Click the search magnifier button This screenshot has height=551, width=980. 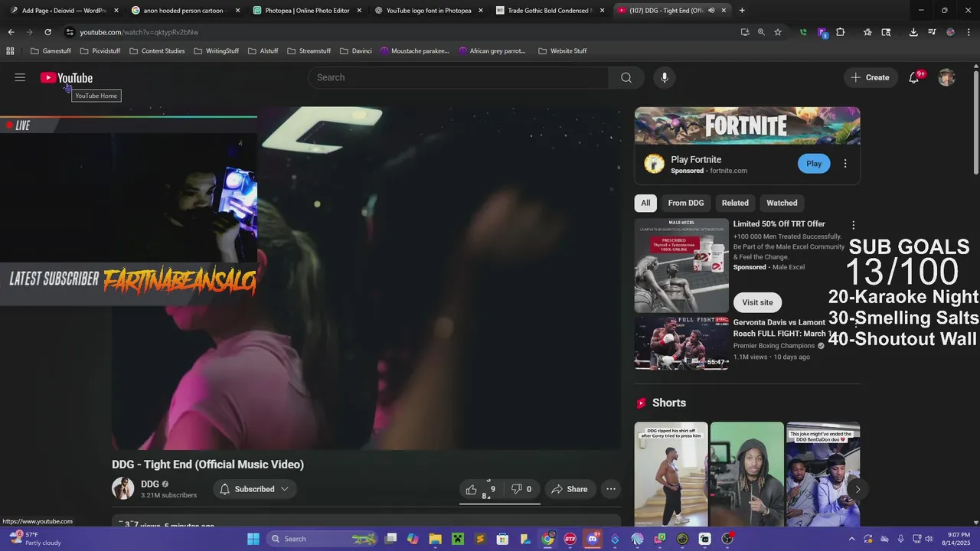(x=626, y=77)
